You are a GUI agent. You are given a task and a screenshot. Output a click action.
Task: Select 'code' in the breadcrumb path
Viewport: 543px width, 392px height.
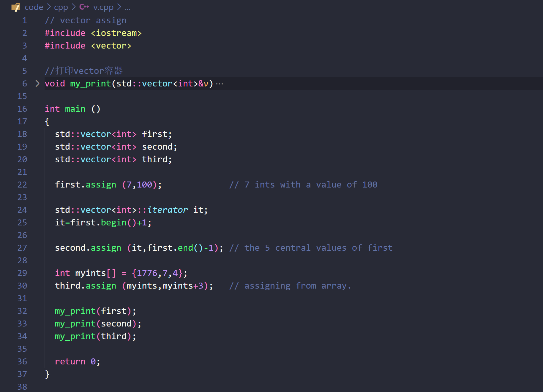pyautogui.click(x=34, y=7)
